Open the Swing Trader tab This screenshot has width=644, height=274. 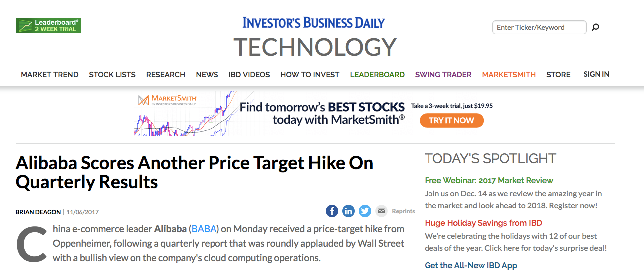[x=443, y=74]
